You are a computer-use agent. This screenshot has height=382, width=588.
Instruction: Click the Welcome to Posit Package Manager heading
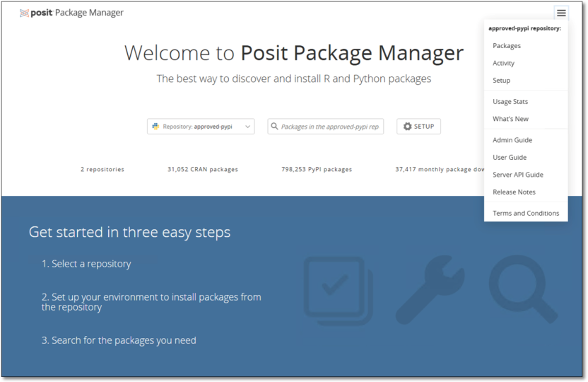pyautogui.click(x=294, y=53)
